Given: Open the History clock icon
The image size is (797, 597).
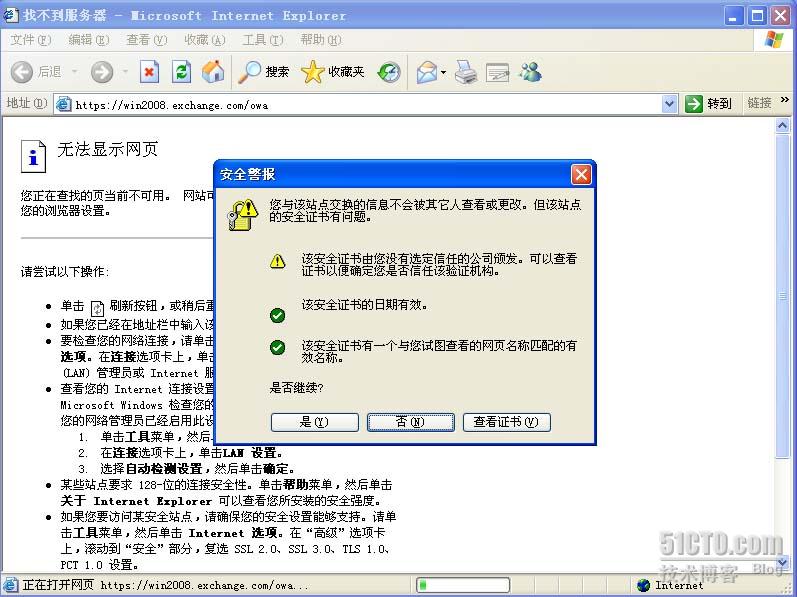Looking at the screenshot, I should point(389,73).
